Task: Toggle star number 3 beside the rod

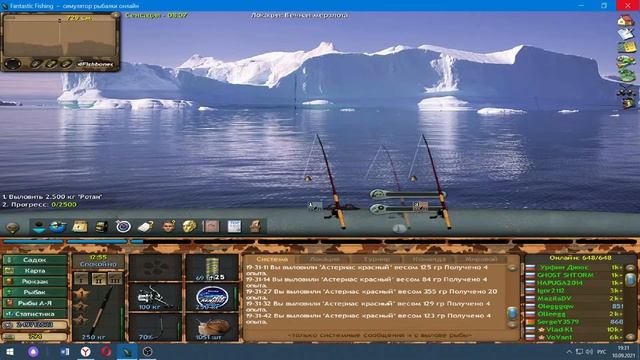Action: click(81, 320)
